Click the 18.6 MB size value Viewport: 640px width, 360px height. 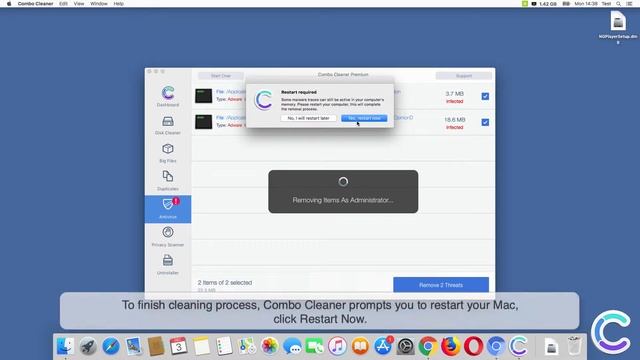tap(454, 120)
